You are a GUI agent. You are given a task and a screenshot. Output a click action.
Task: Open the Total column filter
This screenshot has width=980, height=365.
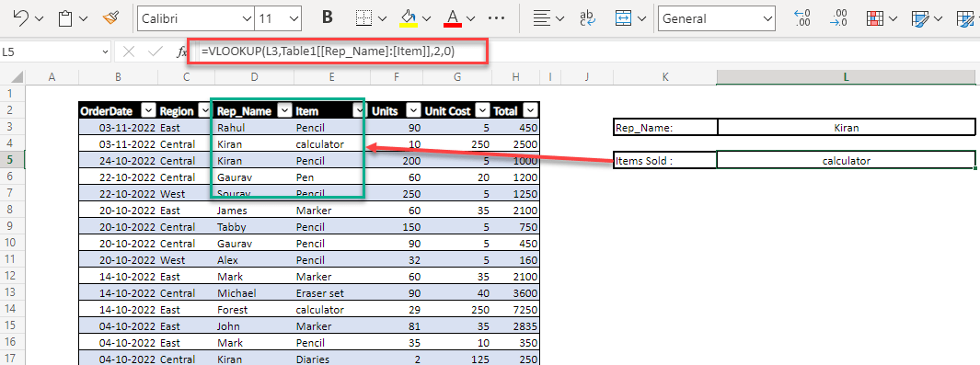click(530, 110)
